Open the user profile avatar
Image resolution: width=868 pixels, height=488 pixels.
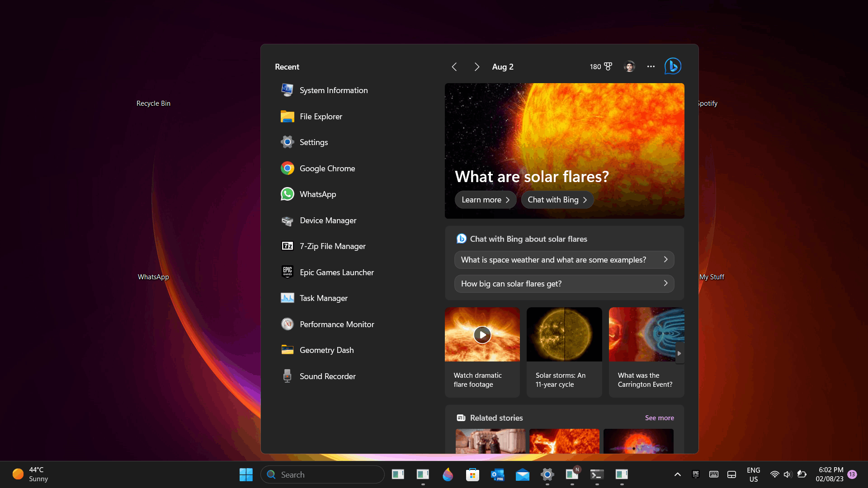[629, 66]
